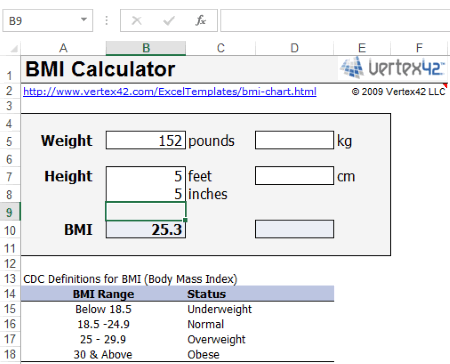
Task: Click the 'cm' unit label
Action: pyautogui.click(x=346, y=177)
